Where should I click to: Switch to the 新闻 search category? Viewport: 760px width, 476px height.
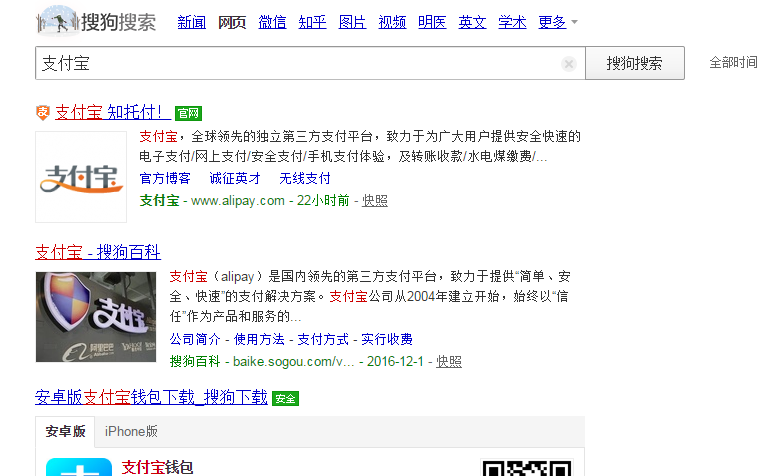[x=191, y=22]
